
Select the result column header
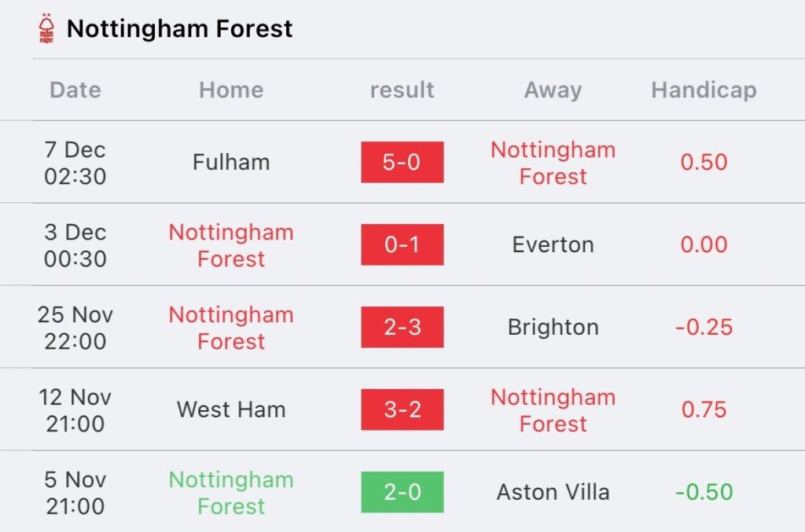tap(402, 90)
